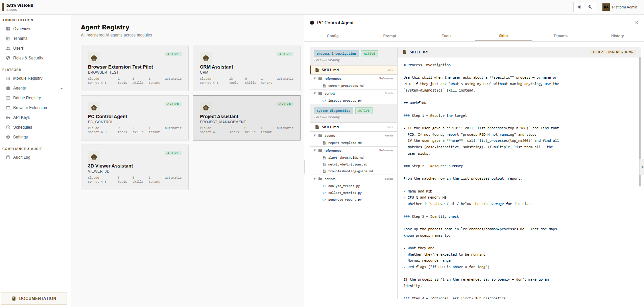Open inspect_process.py script file
This screenshot has height=307, width=644.
click(x=345, y=101)
